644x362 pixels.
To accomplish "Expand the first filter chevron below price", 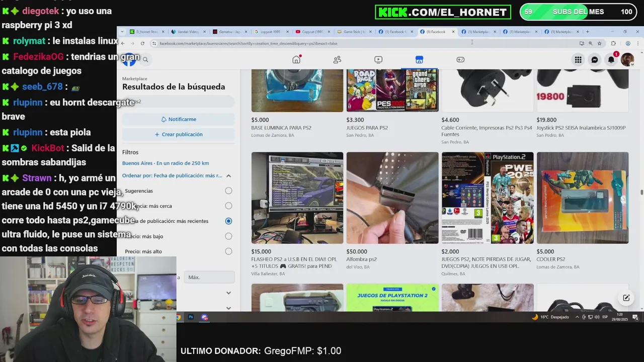I will [x=228, y=293].
